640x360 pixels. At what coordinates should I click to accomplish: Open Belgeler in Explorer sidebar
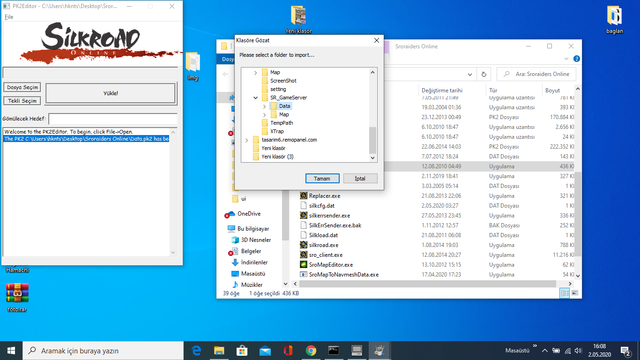pos(251,251)
